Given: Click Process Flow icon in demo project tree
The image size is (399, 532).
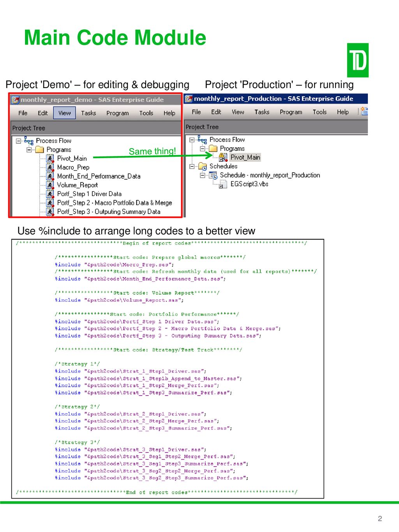Looking at the screenshot, I should 29,140.
